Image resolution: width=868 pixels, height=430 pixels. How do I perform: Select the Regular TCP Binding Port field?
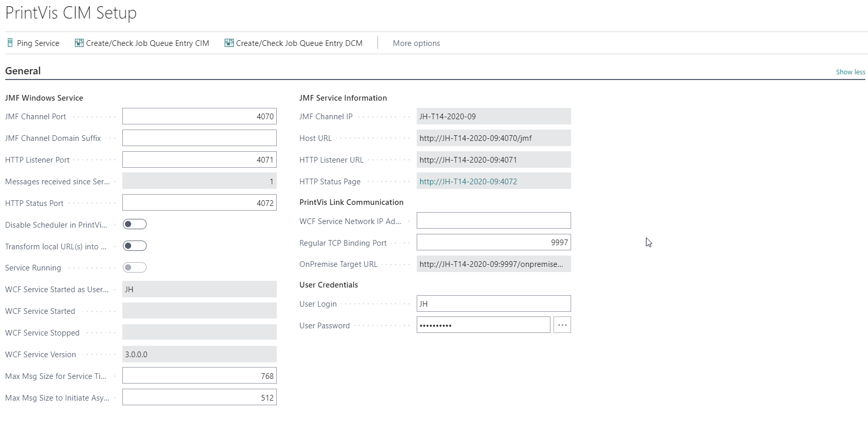pyautogui.click(x=493, y=242)
